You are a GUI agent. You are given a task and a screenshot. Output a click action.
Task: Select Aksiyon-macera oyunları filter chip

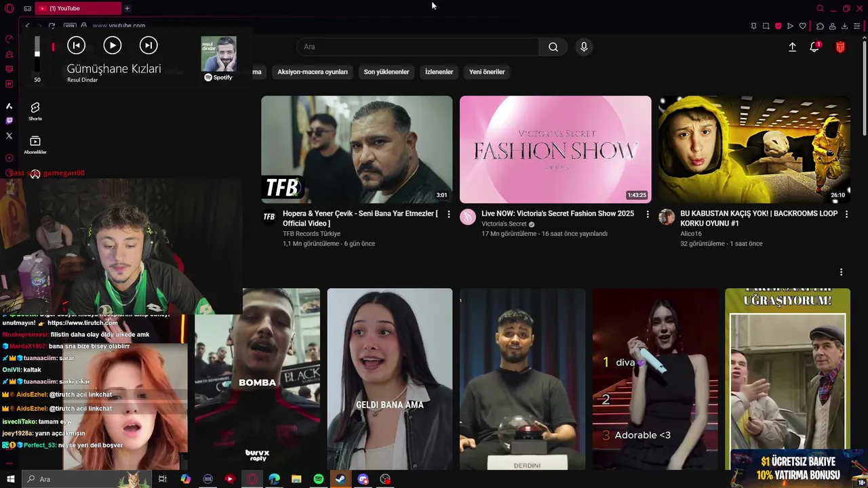(313, 72)
